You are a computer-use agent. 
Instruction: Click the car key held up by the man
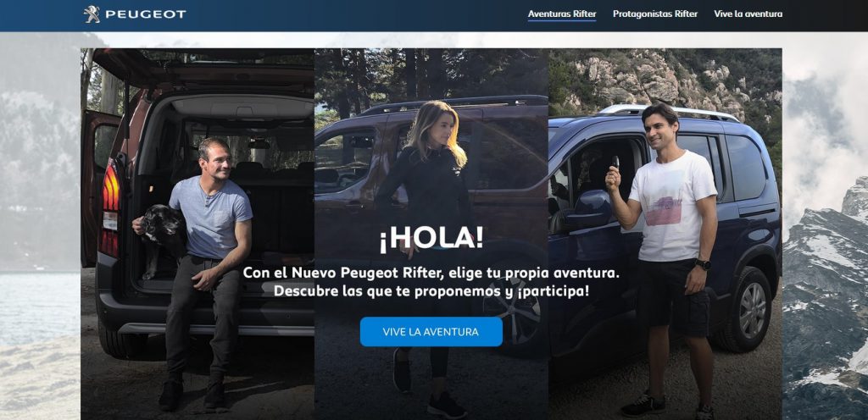coord(615,163)
